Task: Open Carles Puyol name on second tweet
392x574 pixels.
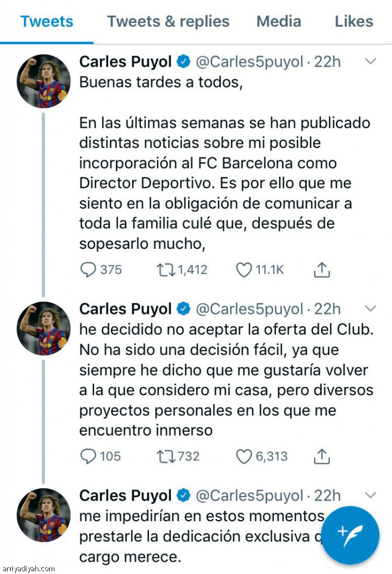Action: (x=125, y=309)
